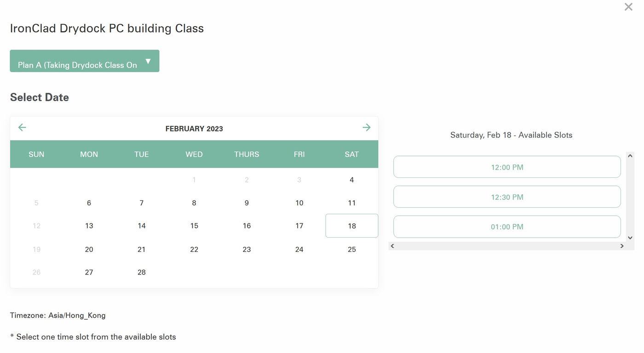Close the booking dialog with X
644x353 pixels.
628,7
